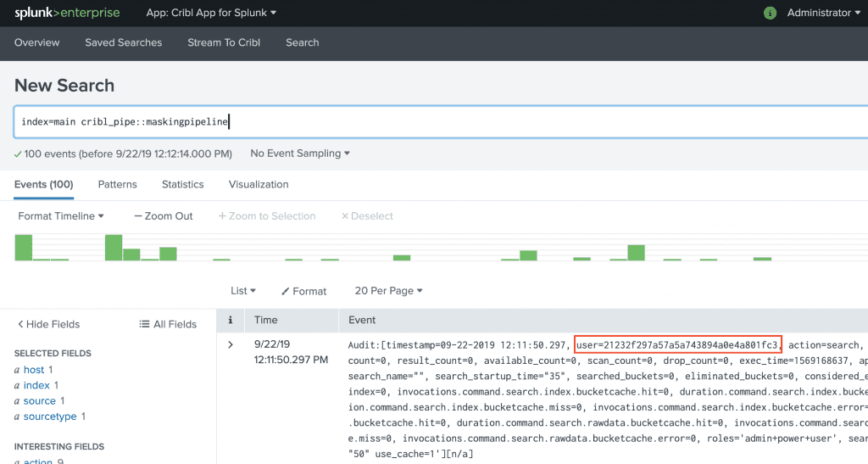Open the Administrator menu
The height and width of the screenshot is (464, 868).
pyautogui.click(x=823, y=13)
